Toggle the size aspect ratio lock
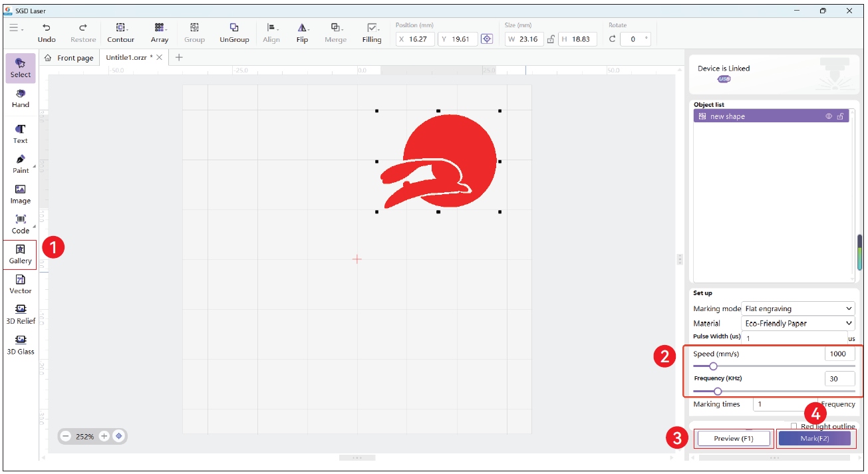This screenshot has width=868, height=474. pyautogui.click(x=551, y=39)
